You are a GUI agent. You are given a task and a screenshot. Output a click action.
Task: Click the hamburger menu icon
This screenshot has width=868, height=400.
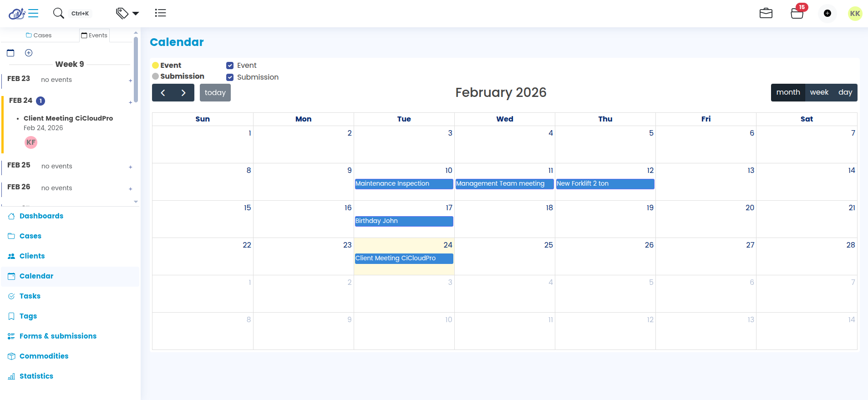click(33, 13)
